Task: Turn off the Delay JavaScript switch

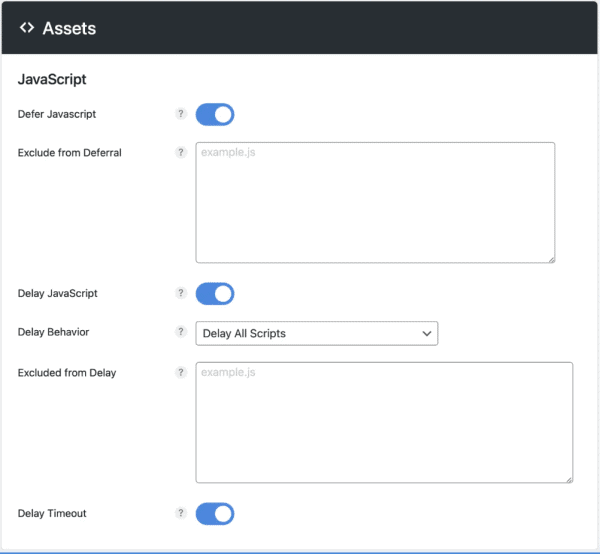Action: (x=215, y=293)
